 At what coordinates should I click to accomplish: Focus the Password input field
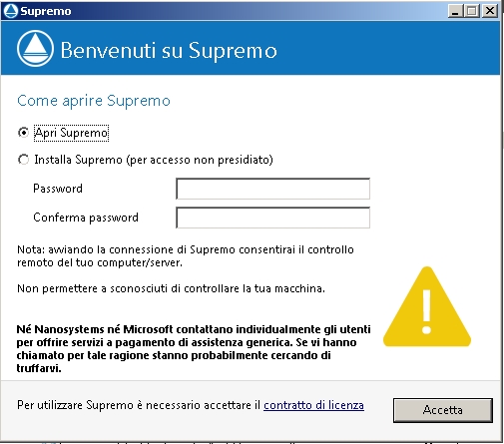pyautogui.click(x=272, y=189)
